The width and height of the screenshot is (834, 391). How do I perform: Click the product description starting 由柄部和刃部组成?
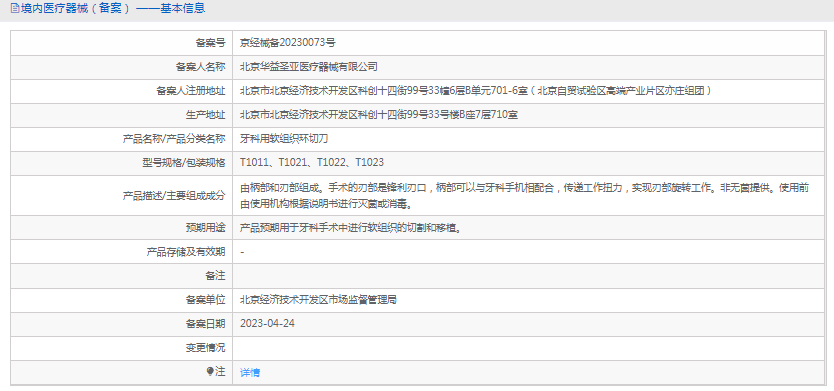coord(525,196)
